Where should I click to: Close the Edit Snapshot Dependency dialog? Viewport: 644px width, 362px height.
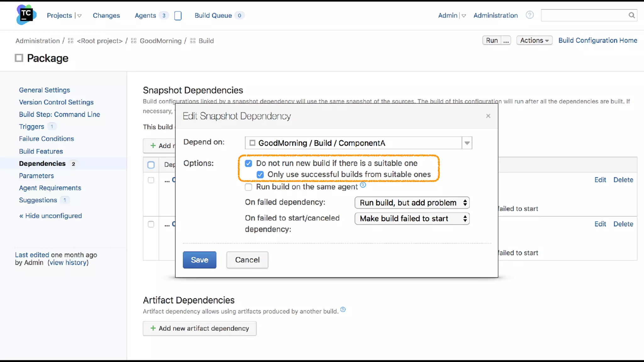tap(488, 116)
